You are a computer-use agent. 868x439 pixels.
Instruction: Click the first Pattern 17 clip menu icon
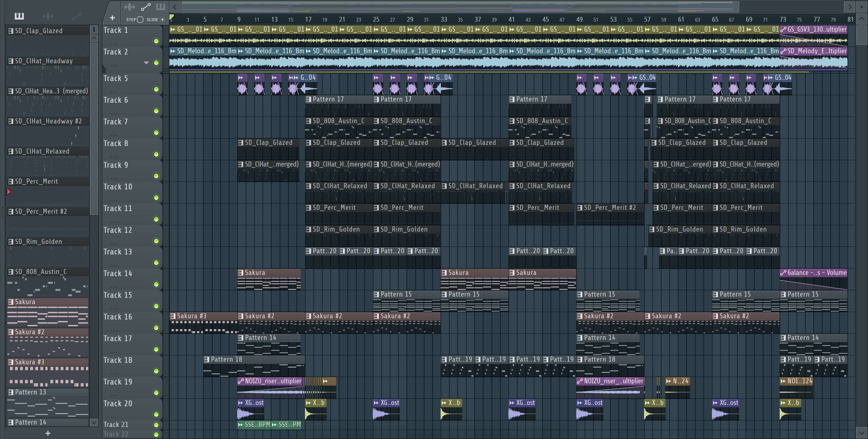tap(308, 99)
